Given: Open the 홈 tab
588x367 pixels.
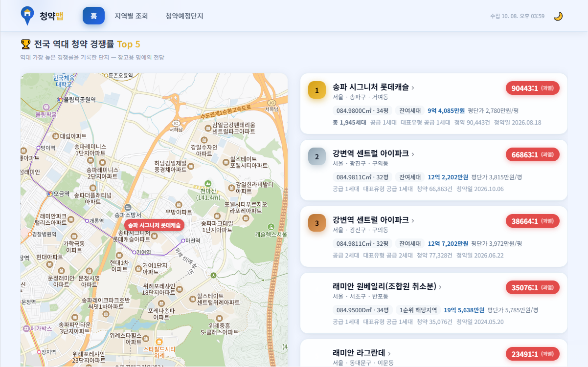Looking at the screenshot, I should [x=93, y=16].
